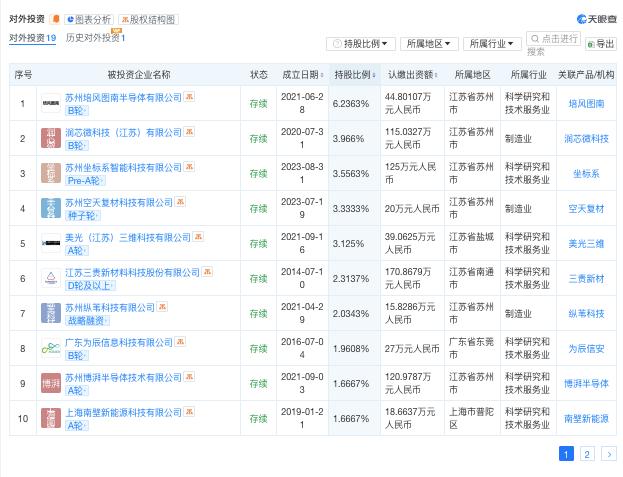Viewport: 623px width, 477px height.
Task: Click the equity structure icon next to 苏州培风图南半导体有限公司
Action: (x=189, y=97)
